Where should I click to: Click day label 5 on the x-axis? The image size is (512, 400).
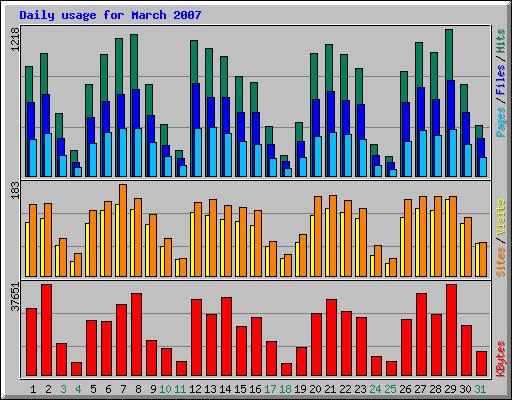(93, 389)
